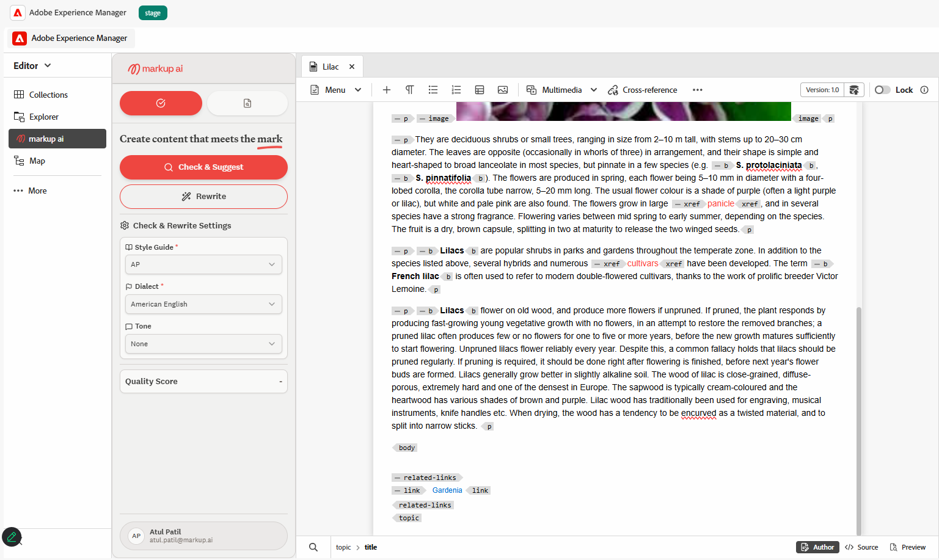The image size is (939, 560).
Task: Click the lilac image at top of document
Action: click(x=624, y=111)
